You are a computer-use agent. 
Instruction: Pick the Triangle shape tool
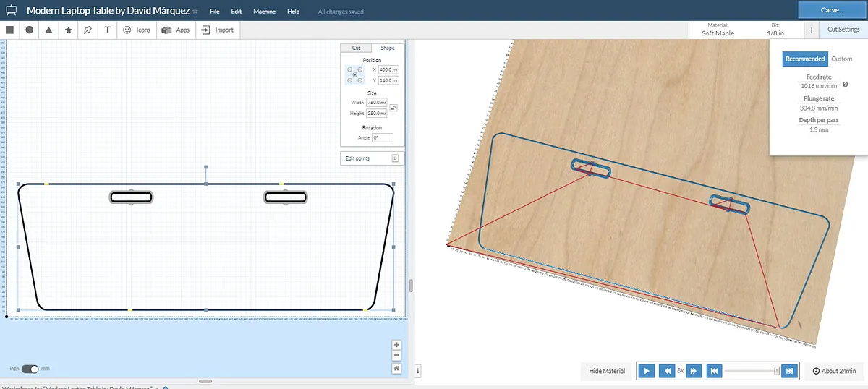48,30
